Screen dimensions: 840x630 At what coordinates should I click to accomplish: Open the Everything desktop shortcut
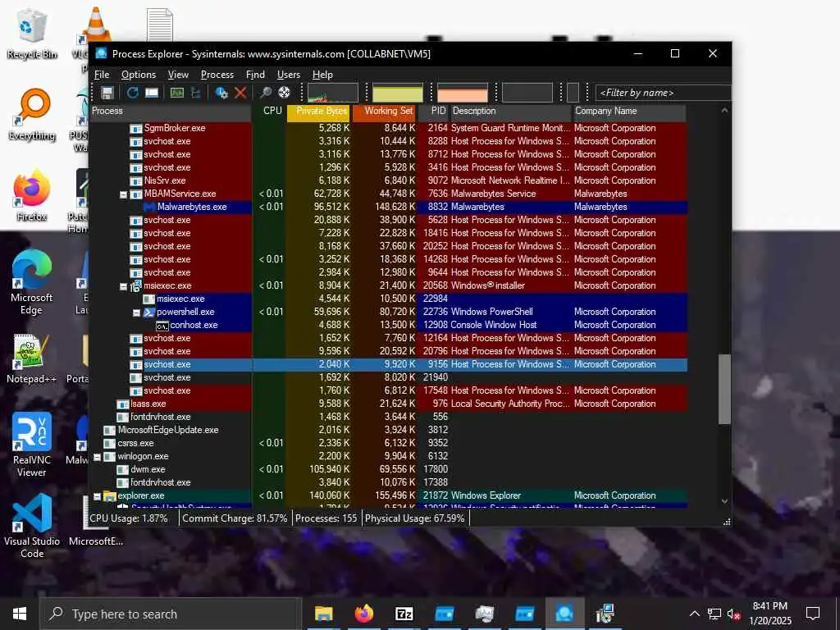[32, 115]
